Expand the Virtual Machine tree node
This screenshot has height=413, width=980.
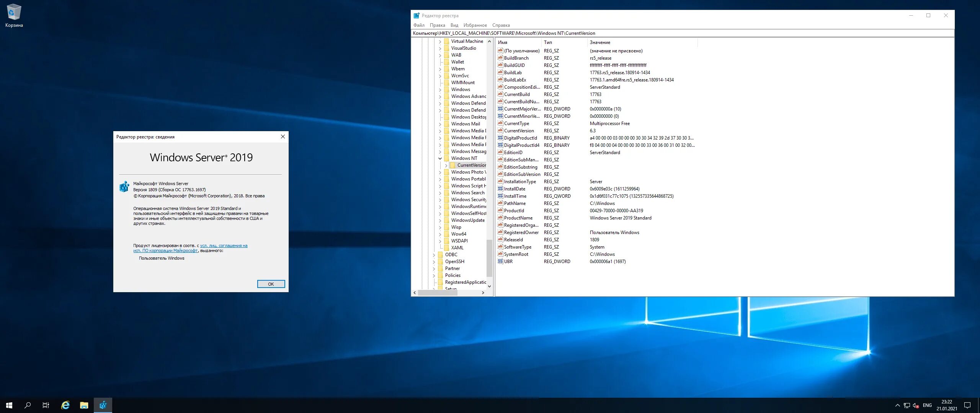440,41
